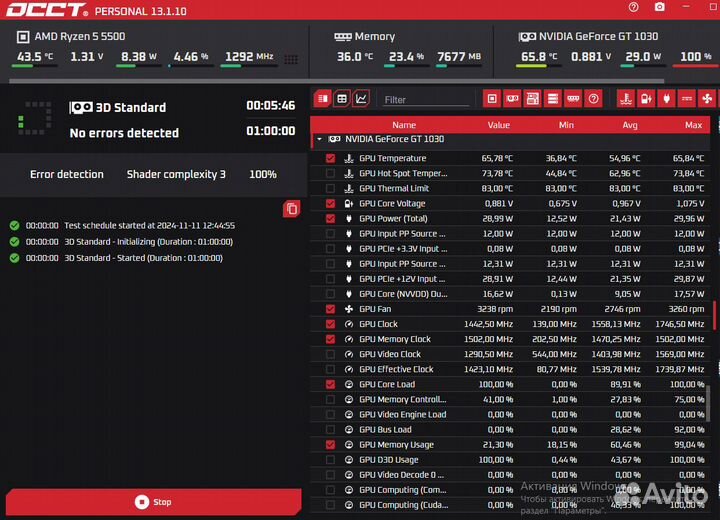Click the Filter text field

point(425,99)
